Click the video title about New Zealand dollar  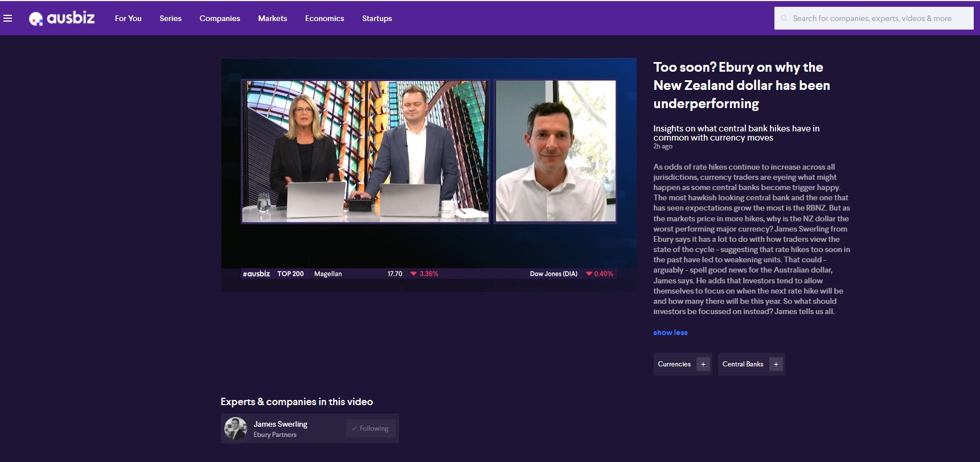pos(741,85)
